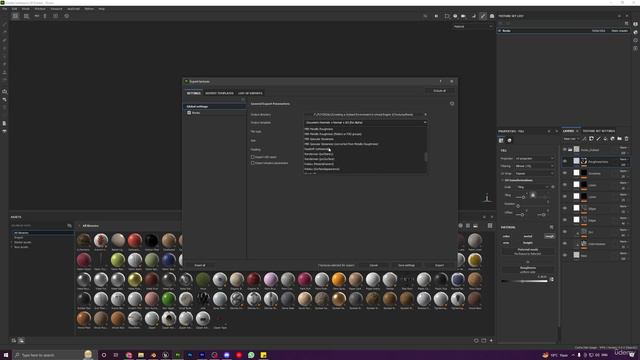The height and width of the screenshot is (360, 640).
Task: Toggle the metal channel in Material section
Action: 528,236
